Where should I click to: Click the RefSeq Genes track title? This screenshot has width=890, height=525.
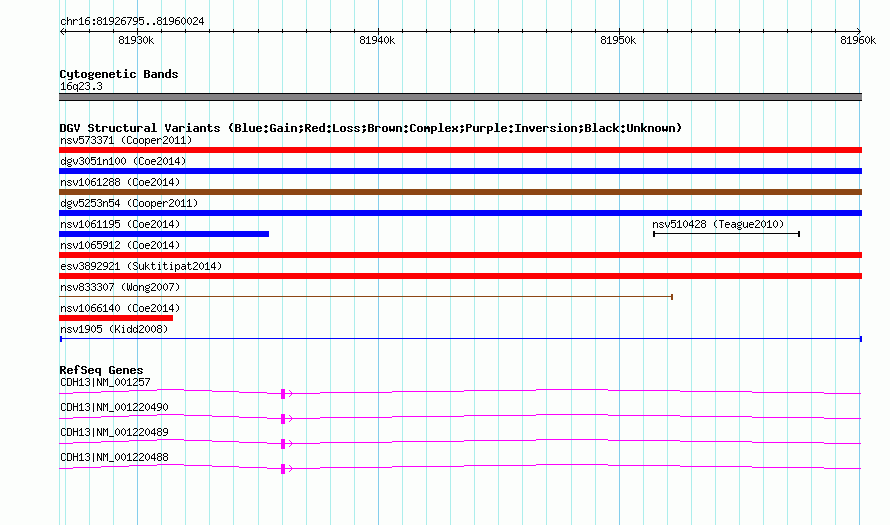click(x=101, y=369)
